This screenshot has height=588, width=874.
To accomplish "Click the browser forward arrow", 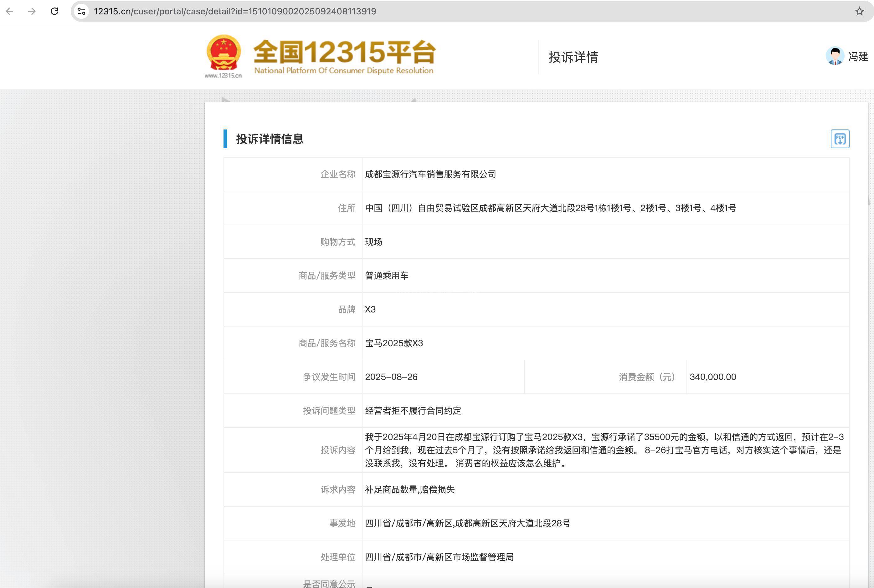I will (32, 11).
